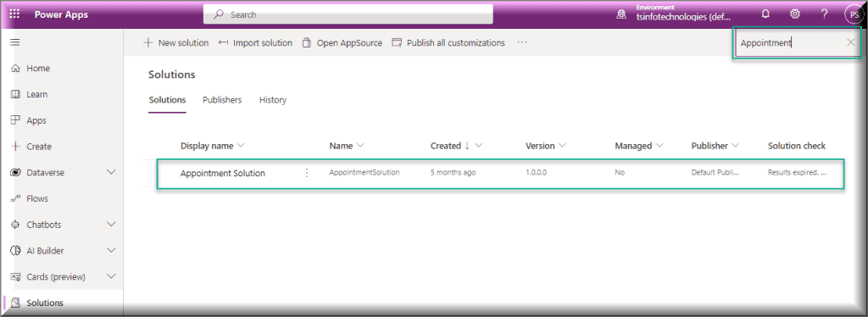Open the Version column dropdown

(x=563, y=146)
